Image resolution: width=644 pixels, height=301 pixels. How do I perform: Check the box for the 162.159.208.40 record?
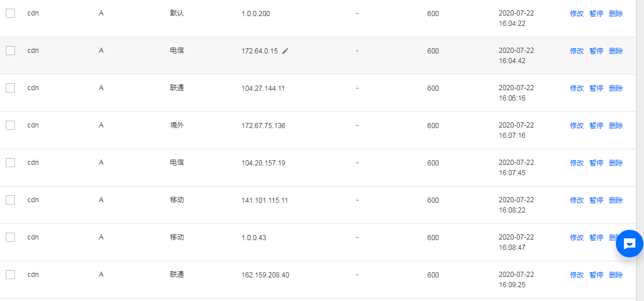pyautogui.click(x=10, y=275)
